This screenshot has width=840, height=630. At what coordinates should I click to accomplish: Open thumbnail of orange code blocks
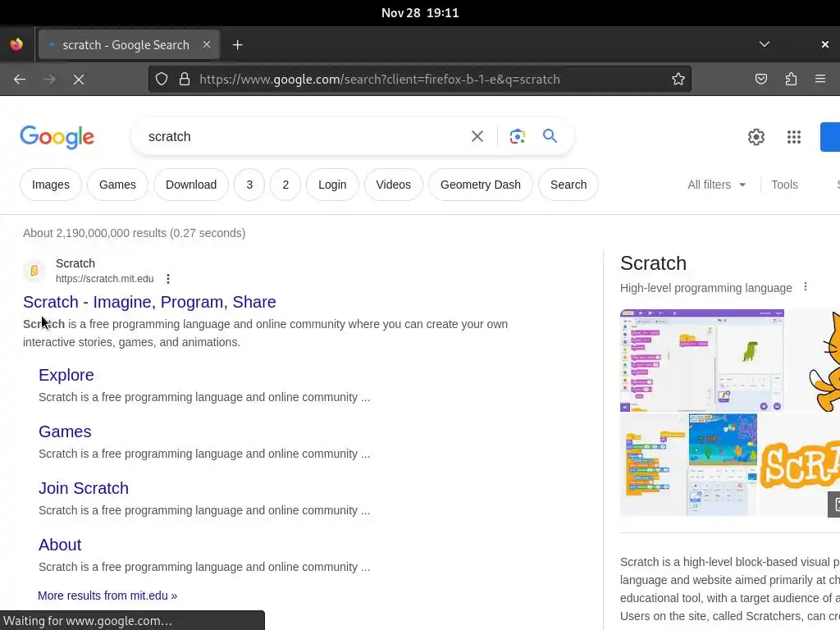pos(654,465)
